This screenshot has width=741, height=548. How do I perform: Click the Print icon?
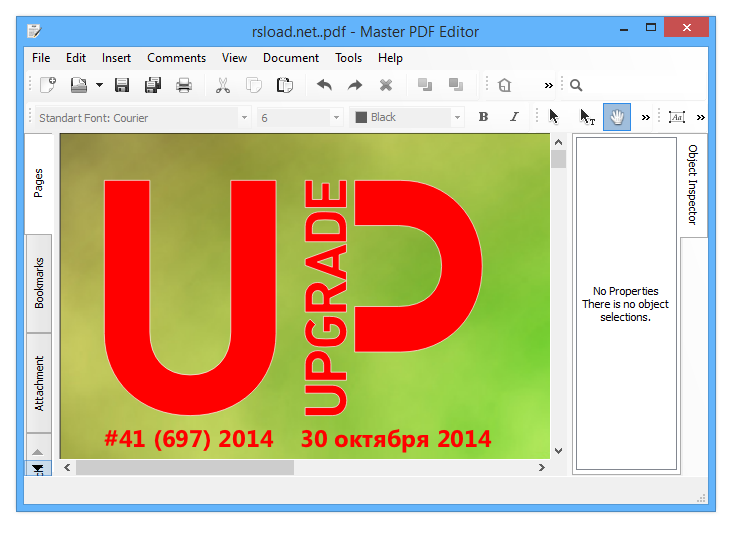pyautogui.click(x=184, y=85)
